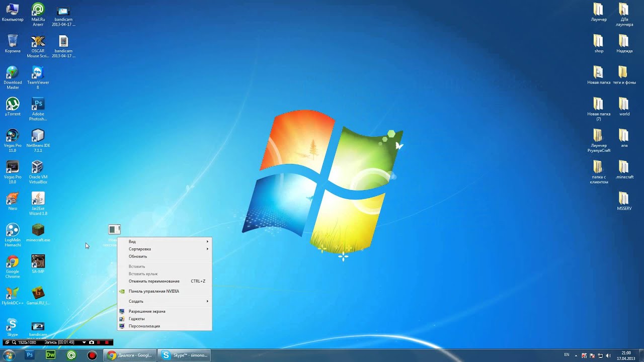Screen dimensions: 644x362
Task: Select the Новая папка (7) folder
Action: tap(598, 109)
